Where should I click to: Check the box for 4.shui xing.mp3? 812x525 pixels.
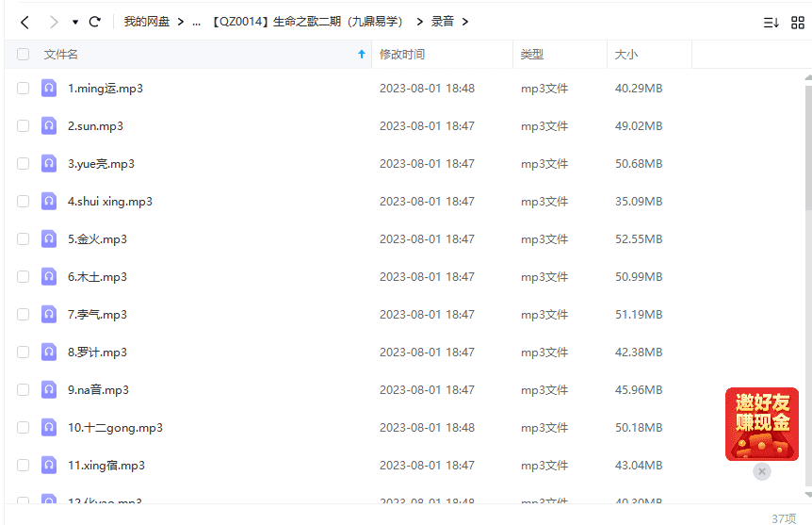click(23, 201)
